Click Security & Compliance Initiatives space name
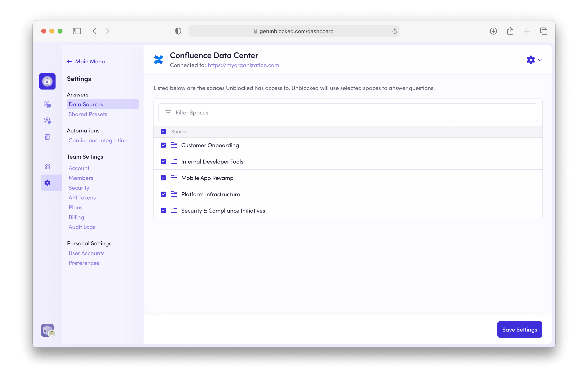Viewport: 588px width, 372px height. (223, 211)
